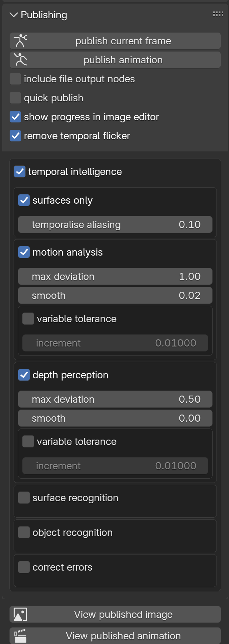This screenshot has height=644, width=229.
Task: Click the running figure publish animation icon
Action: click(20, 60)
